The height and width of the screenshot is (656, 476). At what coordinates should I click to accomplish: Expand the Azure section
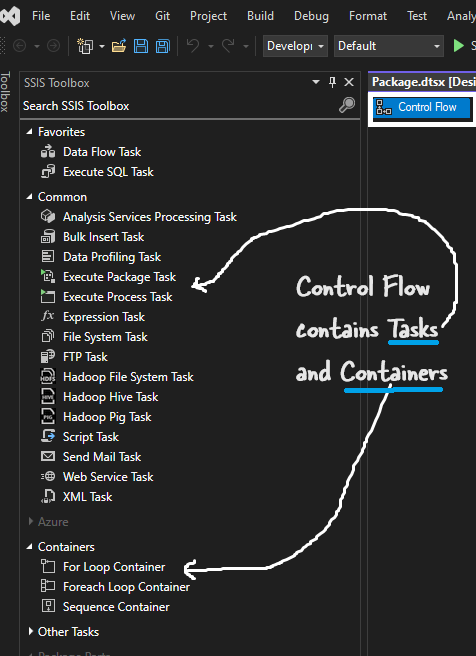[x=30, y=522]
